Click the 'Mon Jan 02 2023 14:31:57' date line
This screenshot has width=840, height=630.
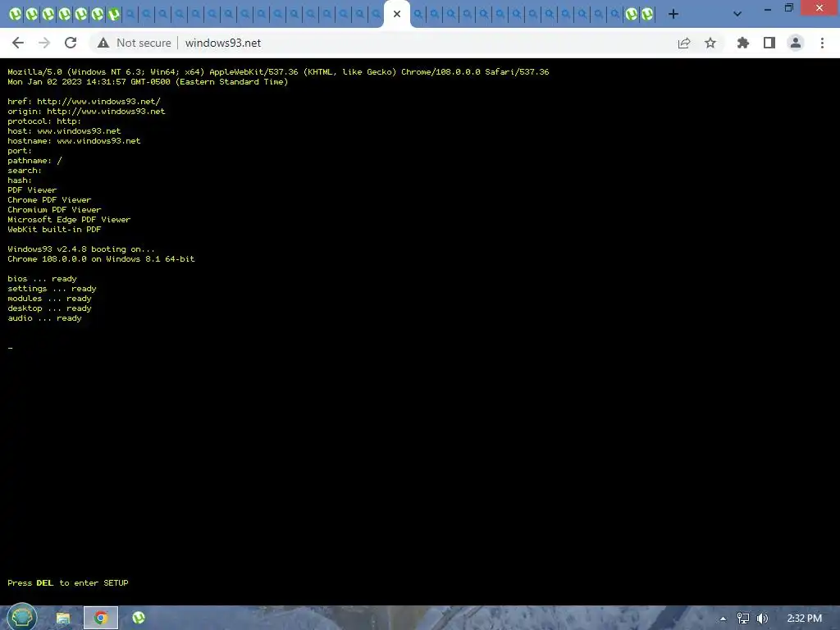148,82
